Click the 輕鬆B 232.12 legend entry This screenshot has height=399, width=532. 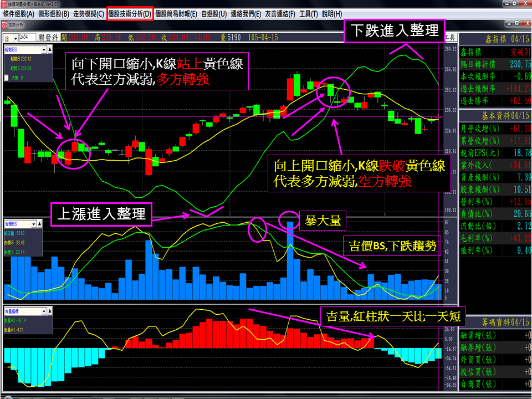pyautogui.click(x=21, y=59)
